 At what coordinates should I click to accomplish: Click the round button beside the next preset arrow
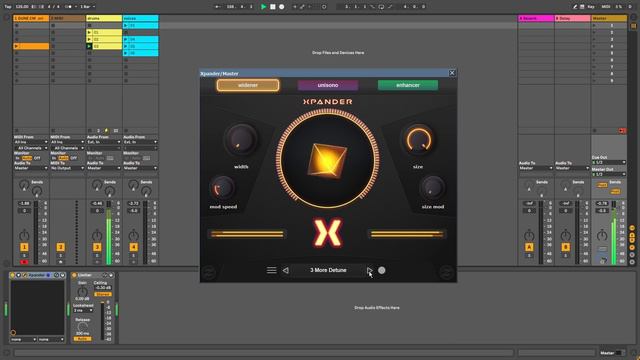click(382, 270)
